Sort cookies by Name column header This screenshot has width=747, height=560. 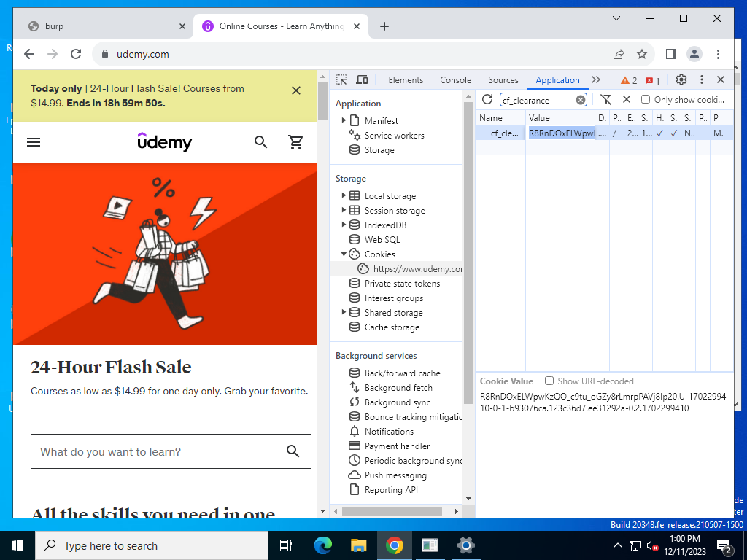point(500,117)
